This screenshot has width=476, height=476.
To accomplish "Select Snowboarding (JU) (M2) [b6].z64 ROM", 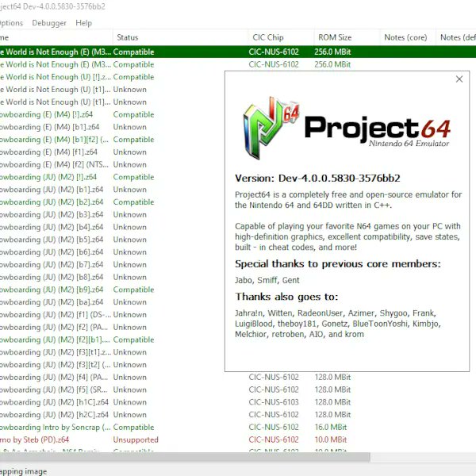I will coord(52,252).
